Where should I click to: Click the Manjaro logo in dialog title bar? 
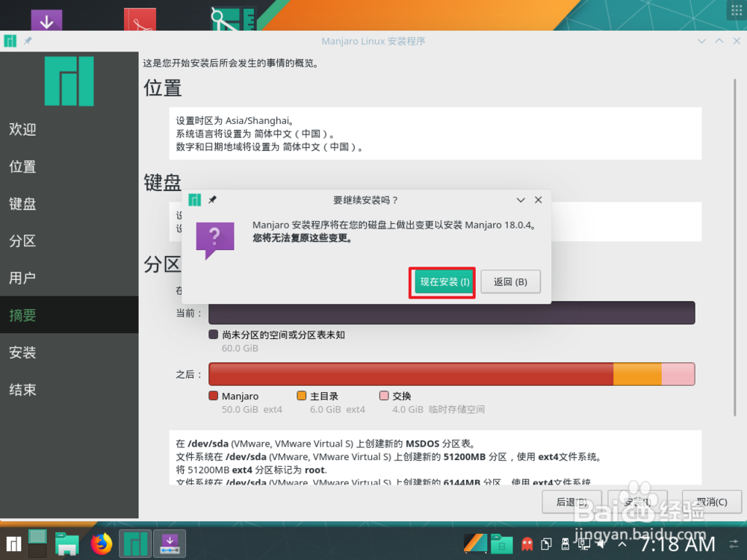[195, 200]
